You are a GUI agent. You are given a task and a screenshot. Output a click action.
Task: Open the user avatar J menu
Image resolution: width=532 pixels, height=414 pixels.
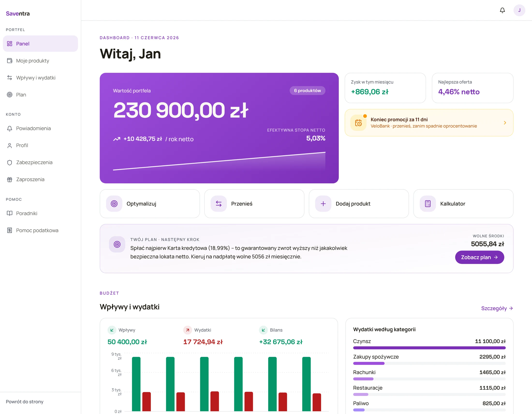click(x=519, y=10)
